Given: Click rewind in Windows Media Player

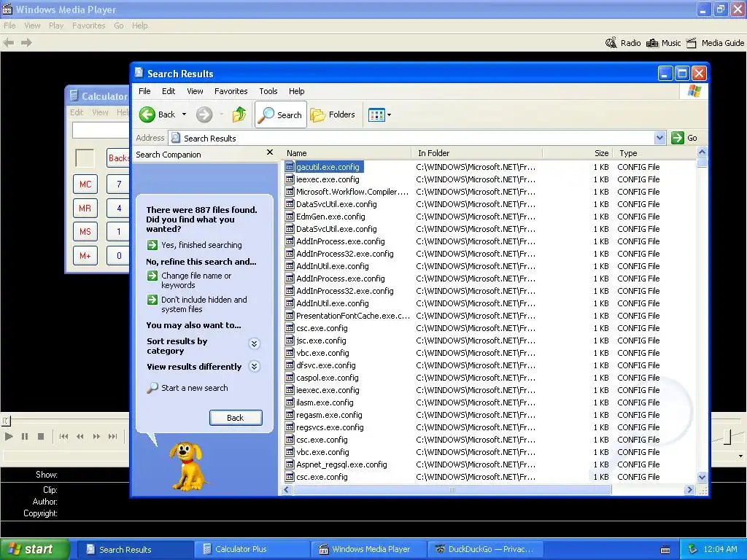Looking at the screenshot, I should click(x=80, y=436).
